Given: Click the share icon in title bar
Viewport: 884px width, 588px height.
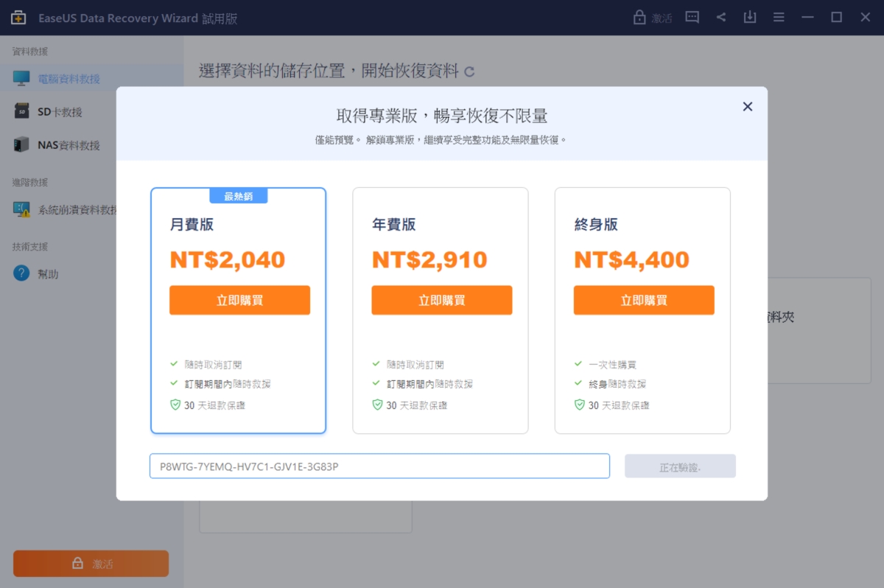Looking at the screenshot, I should coord(721,18).
